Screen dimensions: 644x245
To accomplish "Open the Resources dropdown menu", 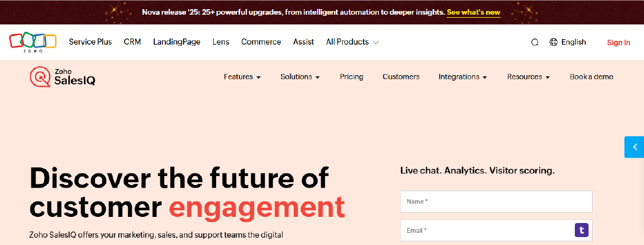I will (x=528, y=76).
